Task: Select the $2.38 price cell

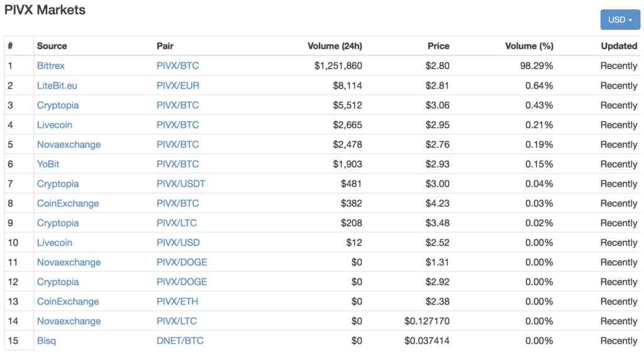Action: click(438, 301)
